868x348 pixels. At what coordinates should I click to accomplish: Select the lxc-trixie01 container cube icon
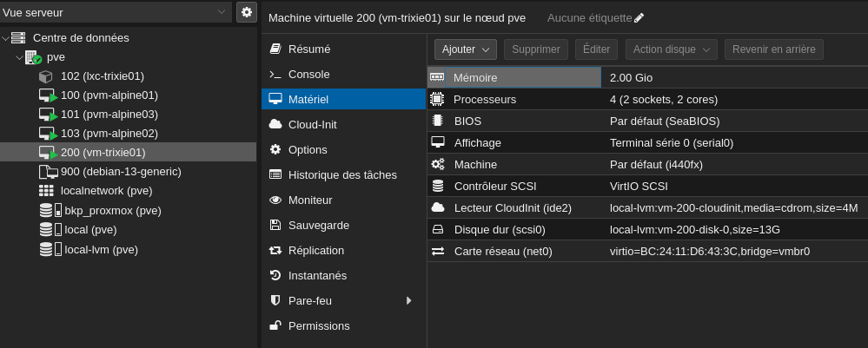tap(47, 76)
